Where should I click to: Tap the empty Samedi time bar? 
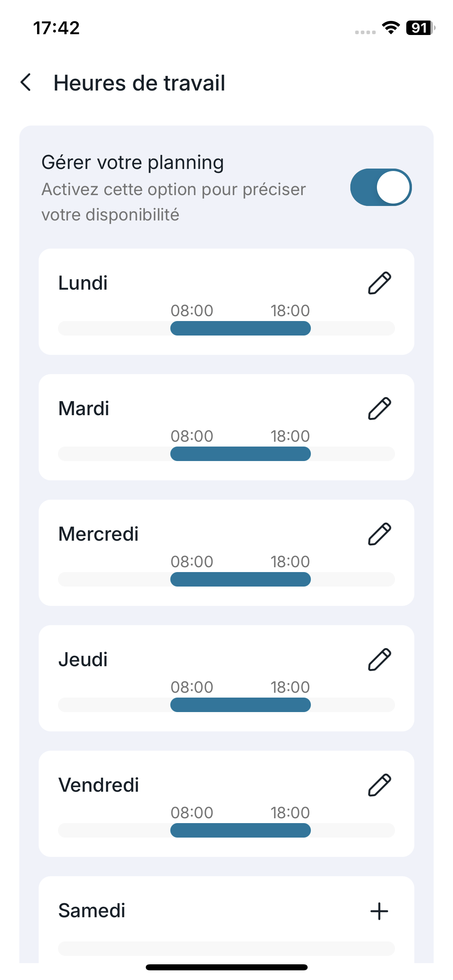pos(226,948)
